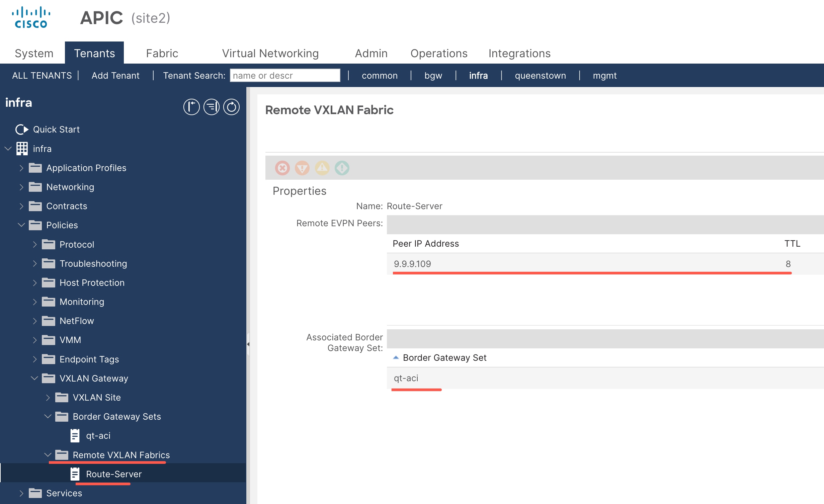Select the 9.9.9.109 peer row
Image resolution: width=824 pixels, height=504 pixels.
(605, 264)
